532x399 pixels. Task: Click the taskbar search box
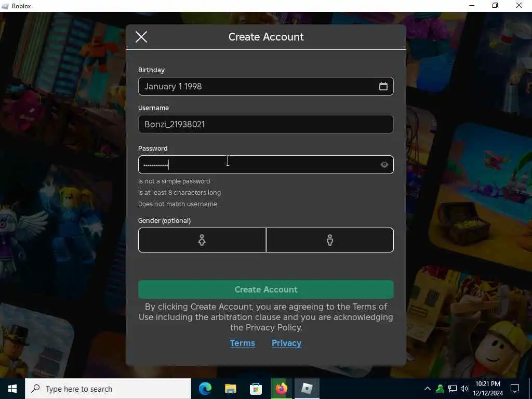click(108, 389)
